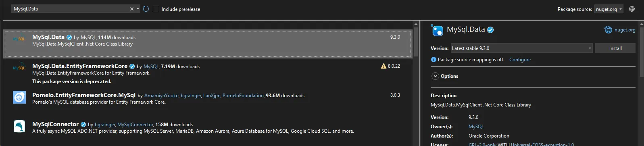Click the MySql.Data.EntityFrameworkCore package logo

pos(19,68)
